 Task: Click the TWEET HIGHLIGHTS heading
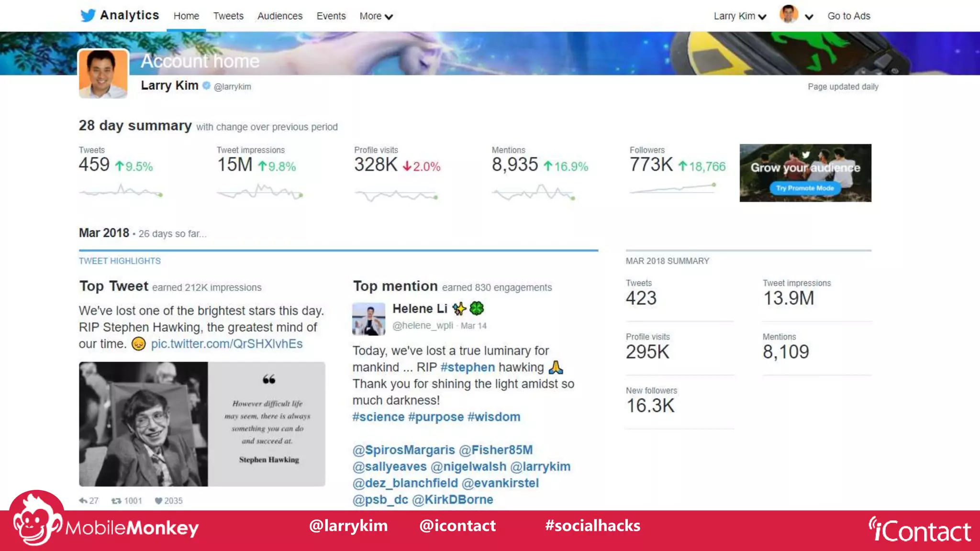point(120,261)
